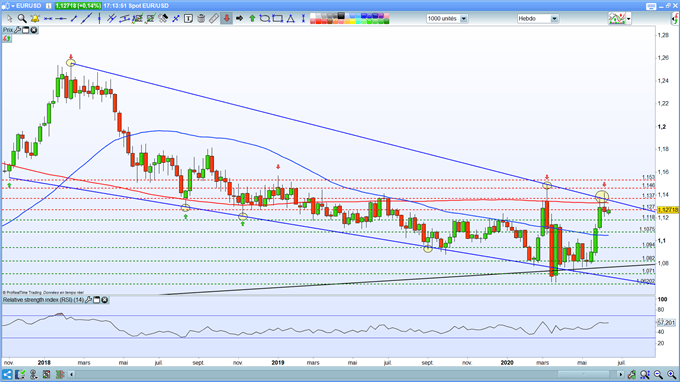Select the arrow cursor tool

click(10, 19)
